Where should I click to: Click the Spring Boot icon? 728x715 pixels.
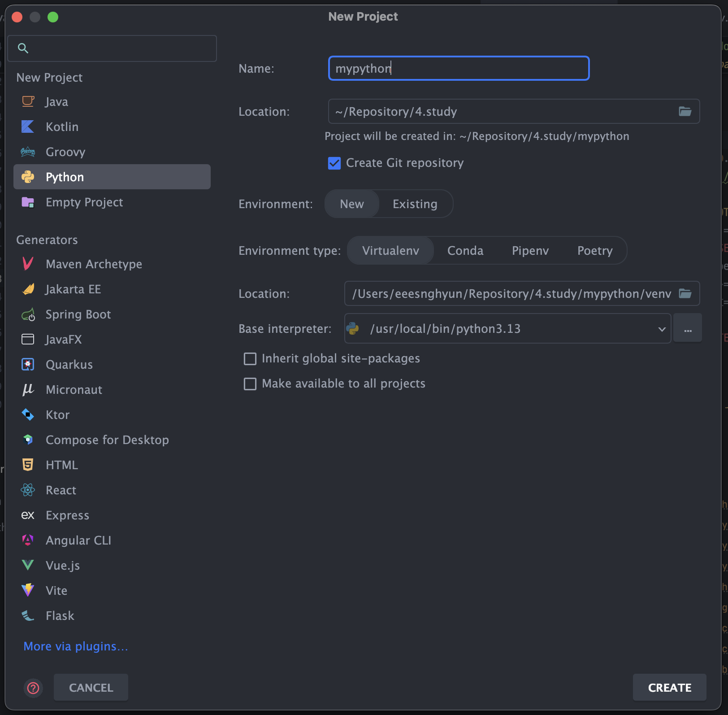(x=28, y=314)
